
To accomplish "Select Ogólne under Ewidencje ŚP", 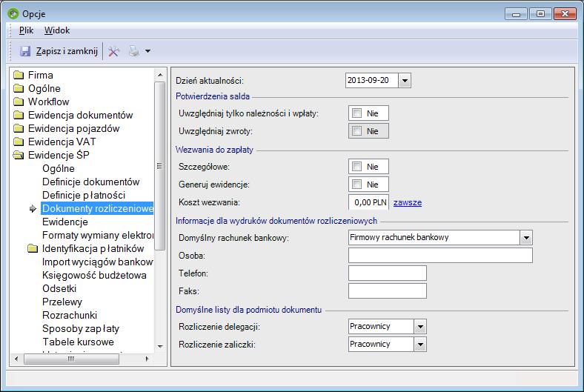I will (x=58, y=169).
